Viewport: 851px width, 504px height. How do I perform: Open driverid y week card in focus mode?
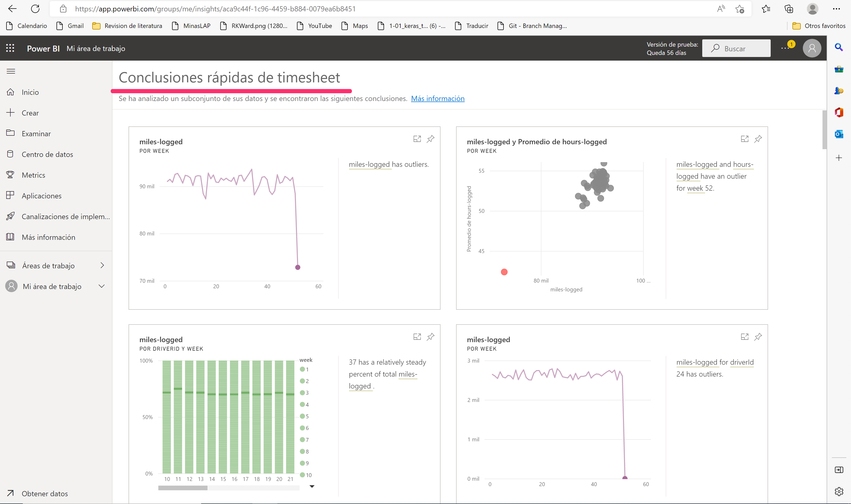pyautogui.click(x=417, y=337)
